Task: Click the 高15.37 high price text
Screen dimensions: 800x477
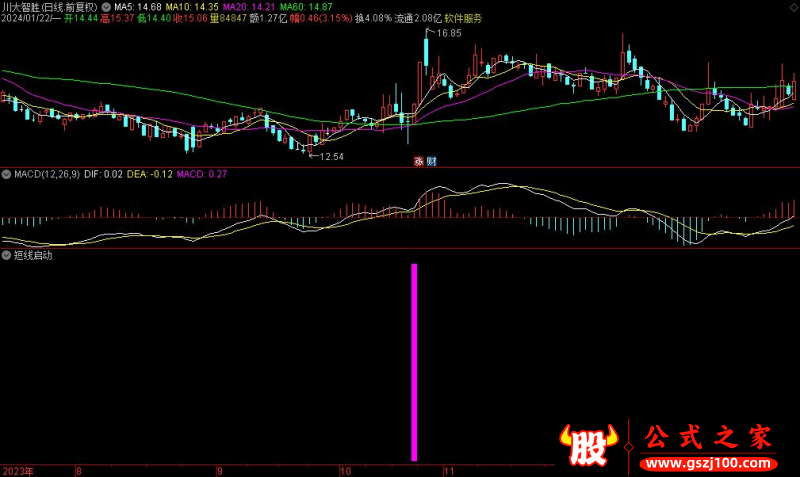Action: (x=117, y=18)
